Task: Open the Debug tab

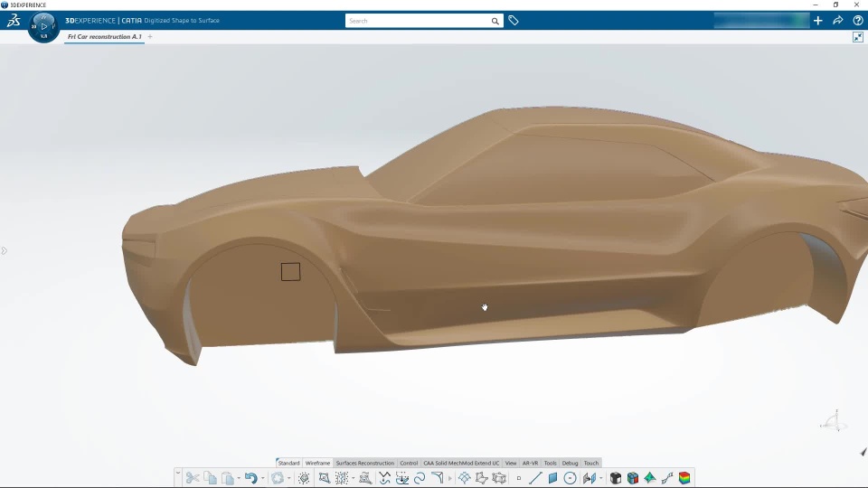Action: 571,463
